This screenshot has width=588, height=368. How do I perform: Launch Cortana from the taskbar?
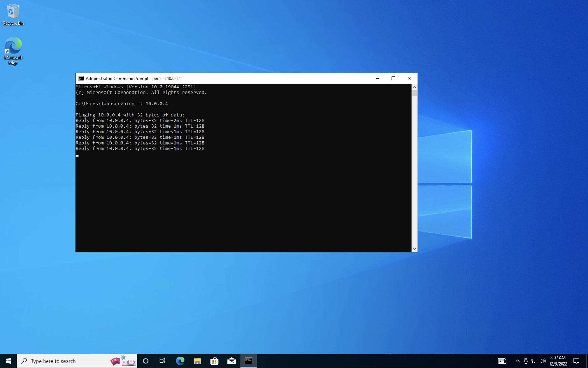146,361
